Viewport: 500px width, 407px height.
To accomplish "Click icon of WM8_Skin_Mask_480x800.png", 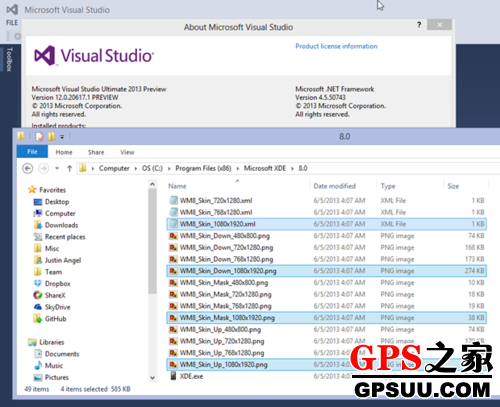I will tap(173, 283).
